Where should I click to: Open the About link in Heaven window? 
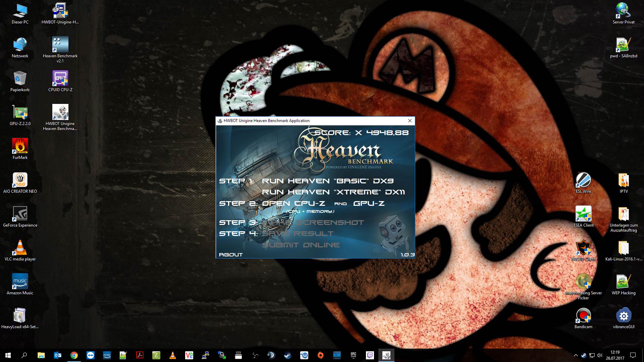click(x=231, y=255)
